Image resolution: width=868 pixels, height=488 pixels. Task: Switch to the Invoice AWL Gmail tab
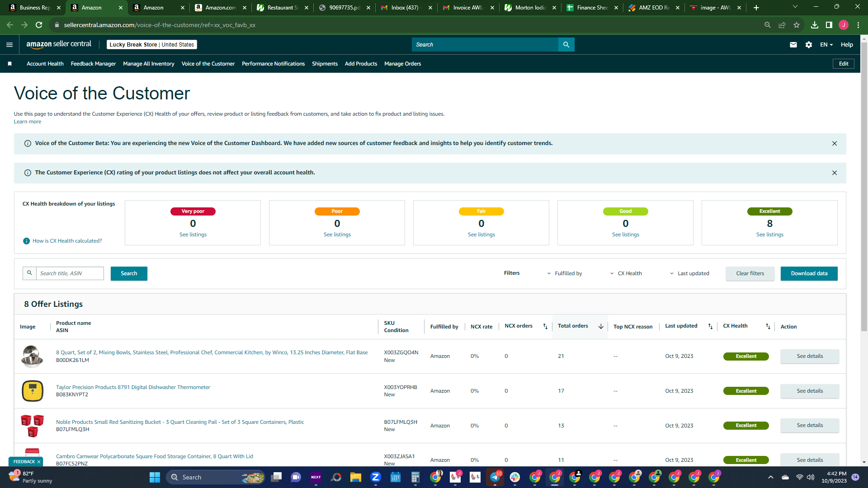(x=468, y=8)
